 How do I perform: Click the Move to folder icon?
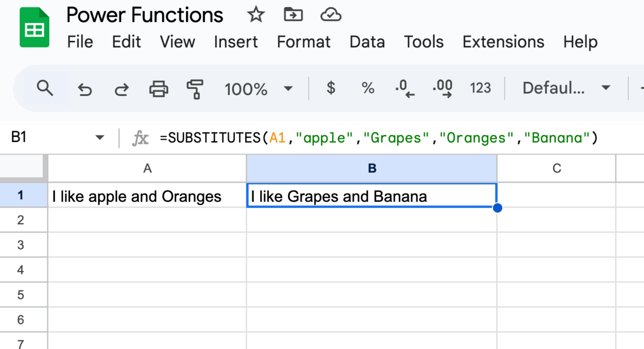coord(293,15)
